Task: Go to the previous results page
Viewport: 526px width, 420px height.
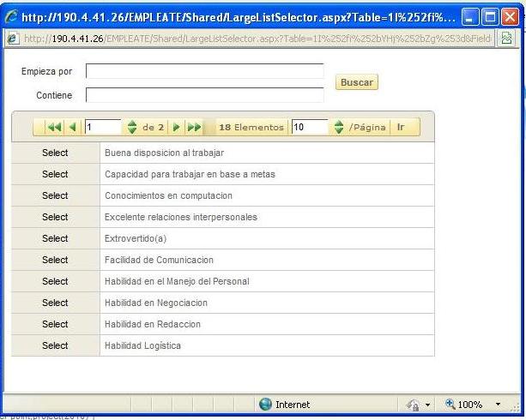Action: (72, 128)
